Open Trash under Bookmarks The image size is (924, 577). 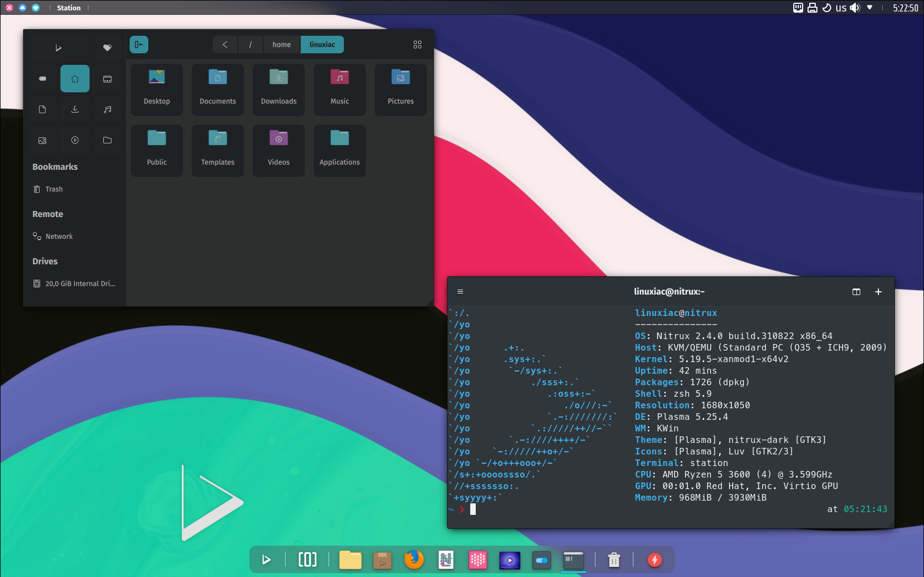click(x=75, y=189)
